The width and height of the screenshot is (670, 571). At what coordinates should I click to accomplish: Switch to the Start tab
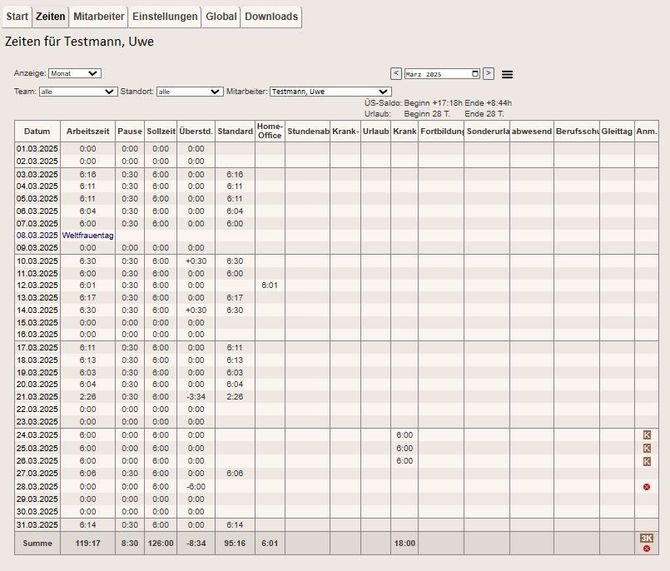click(x=17, y=17)
